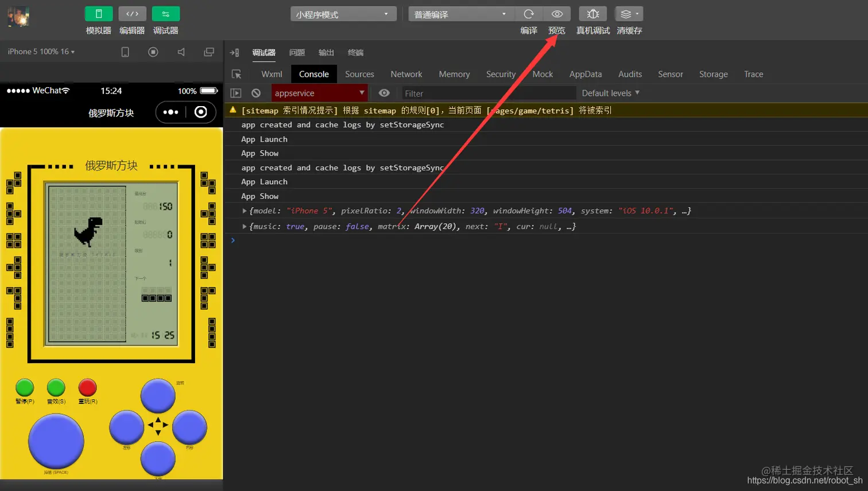This screenshot has height=491, width=868.
Task: Open the Sensor devtools tab
Action: 671,74
